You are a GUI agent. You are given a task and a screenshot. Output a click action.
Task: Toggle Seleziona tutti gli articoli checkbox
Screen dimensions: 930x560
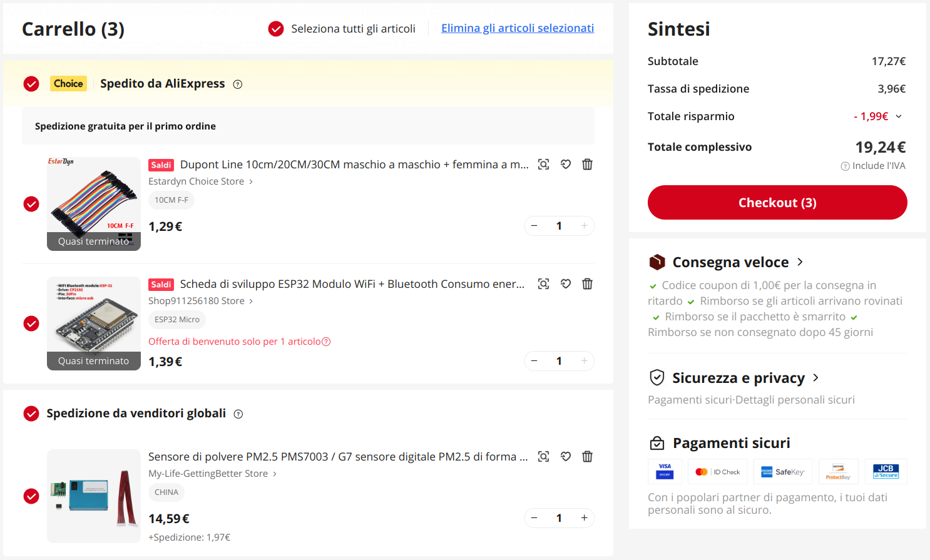pyautogui.click(x=276, y=29)
